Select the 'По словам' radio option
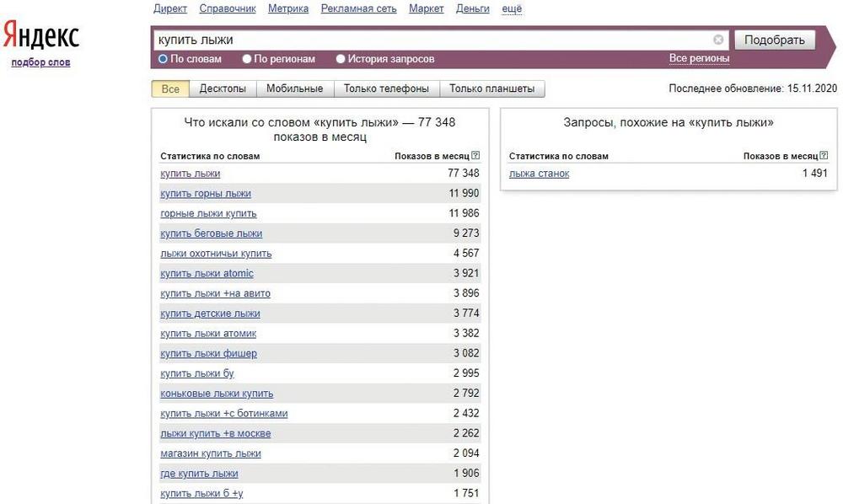This screenshot has width=843, height=504. tap(163, 59)
